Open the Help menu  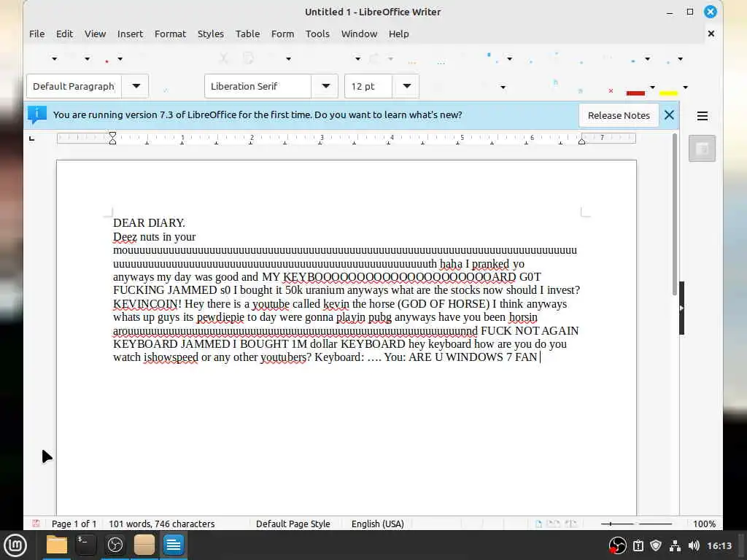pos(399,34)
